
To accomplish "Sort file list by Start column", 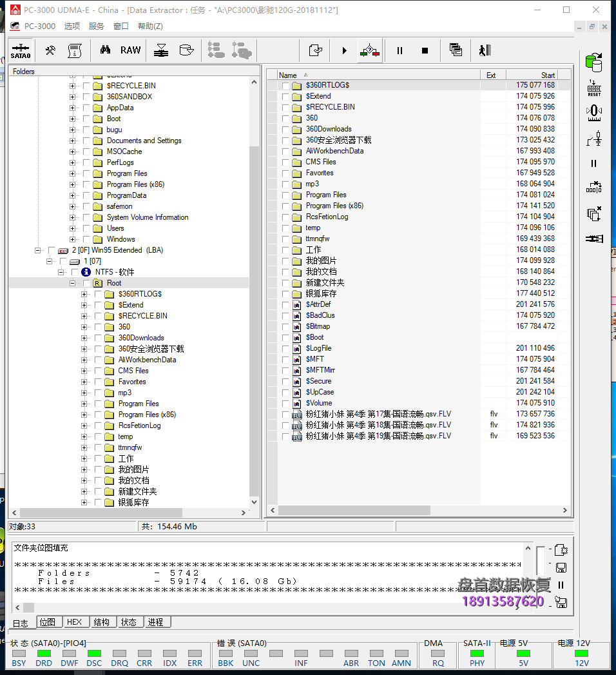I will [x=532, y=75].
